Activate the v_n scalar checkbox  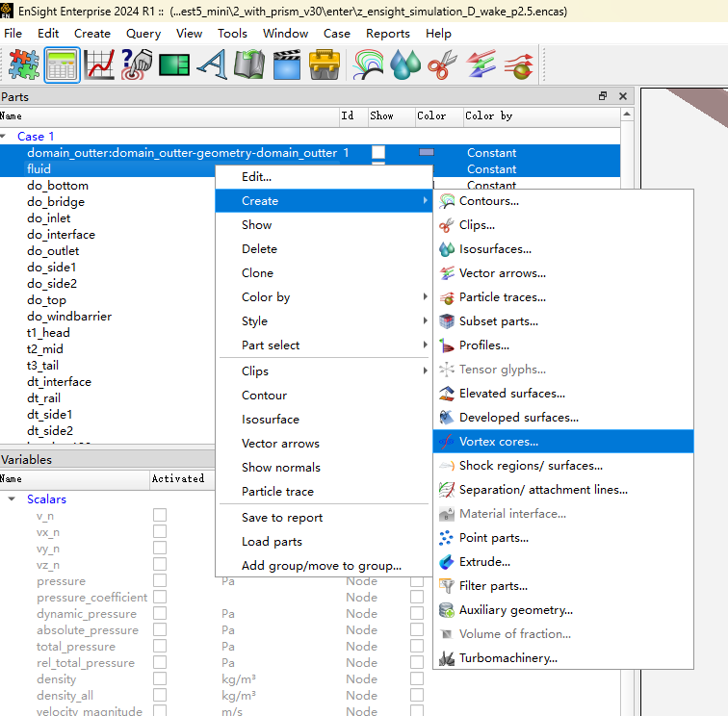point(160,516)
